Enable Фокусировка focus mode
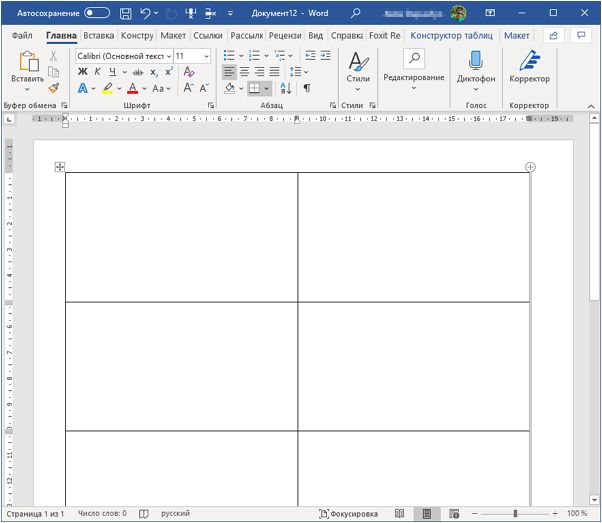This screenshot has height=523, width=602. click(348, 514)
